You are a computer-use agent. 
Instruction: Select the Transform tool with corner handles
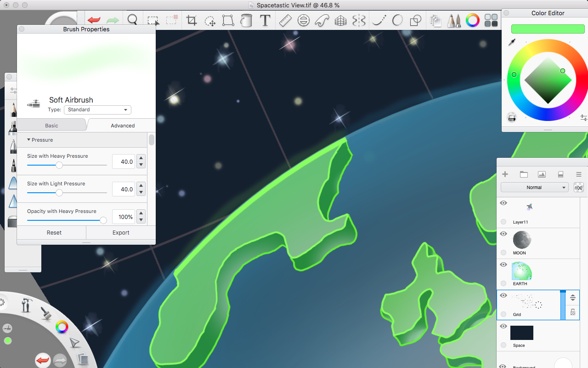pos(228,20)
